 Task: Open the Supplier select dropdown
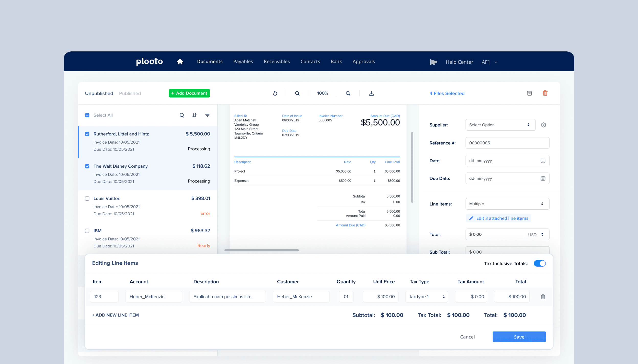pyautogui.click(x=500, y=125)
